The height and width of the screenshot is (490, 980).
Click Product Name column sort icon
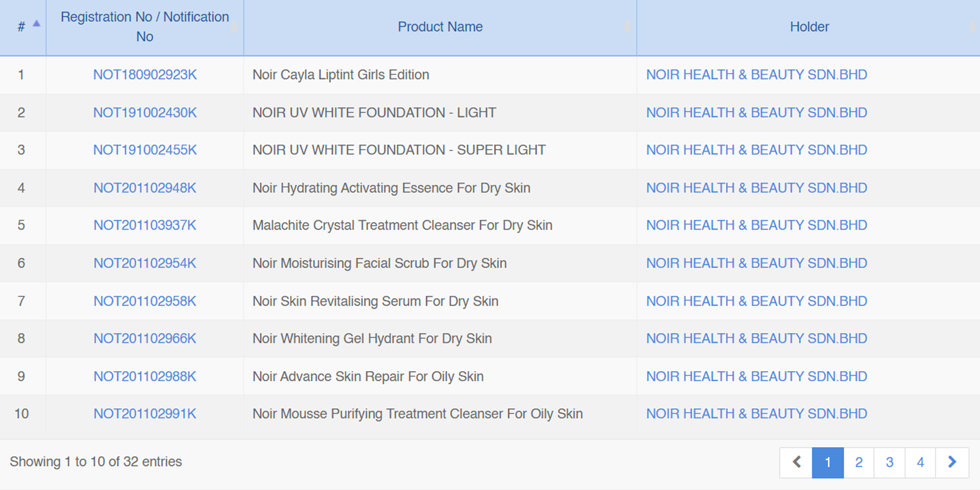pyautogui.click(x=627, y=27)
